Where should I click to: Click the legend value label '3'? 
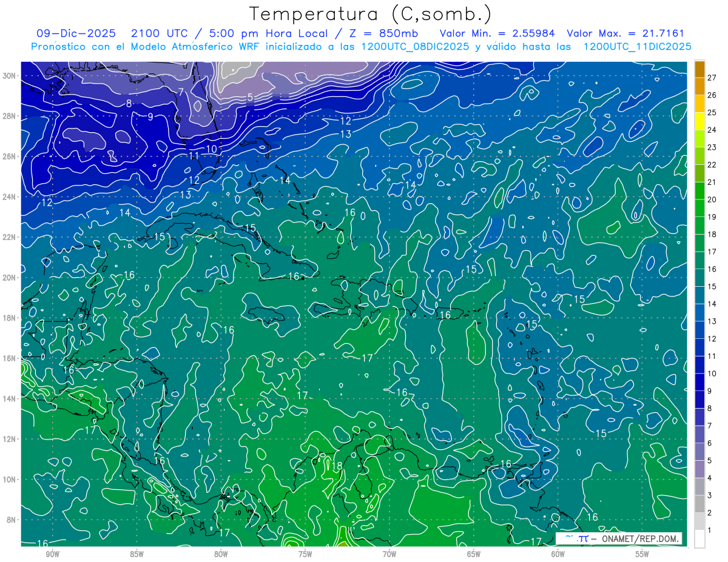tap(710, 496)
